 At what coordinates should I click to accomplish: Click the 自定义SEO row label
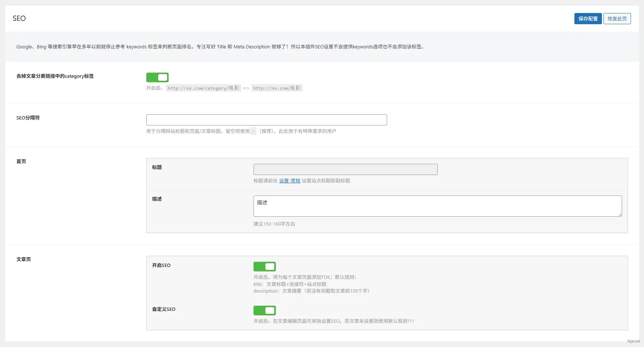click(x=163, y=309)
